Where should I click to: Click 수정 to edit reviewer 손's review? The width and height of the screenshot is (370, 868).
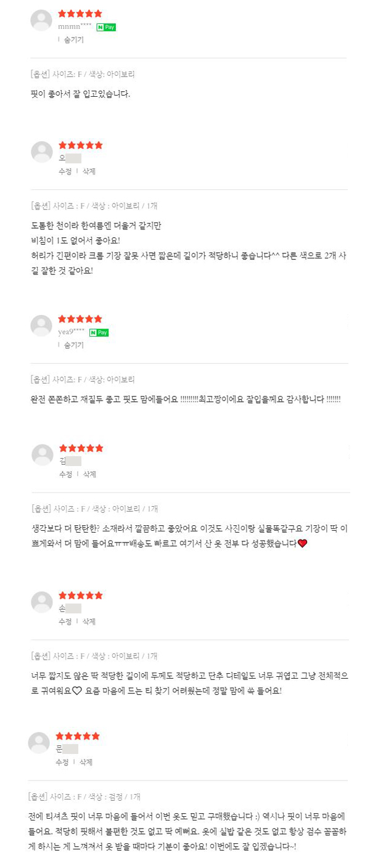(x=65, y=621)
